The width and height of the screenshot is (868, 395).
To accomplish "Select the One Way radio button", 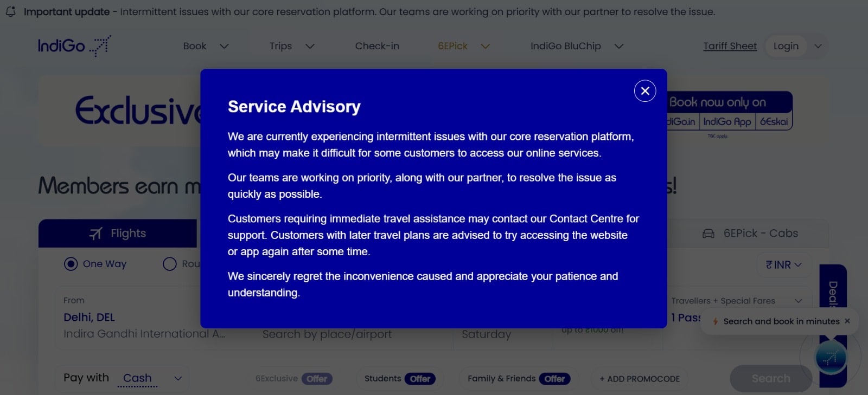I will click(x=71, y=264).
